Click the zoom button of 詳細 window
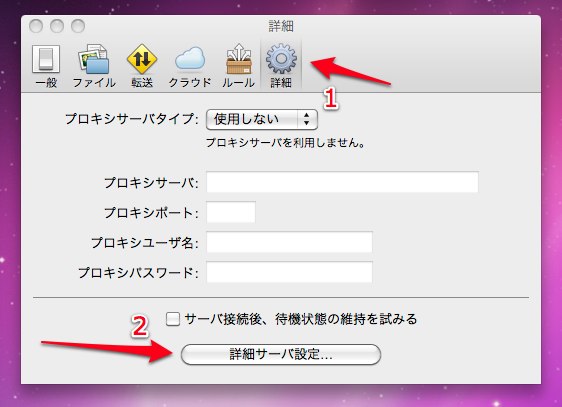The height and width of the screenshot is (407, 562). coord(78,26)
